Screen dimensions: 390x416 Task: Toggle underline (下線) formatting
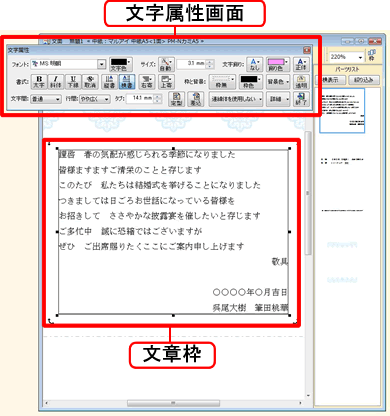[x=73, y=82]
